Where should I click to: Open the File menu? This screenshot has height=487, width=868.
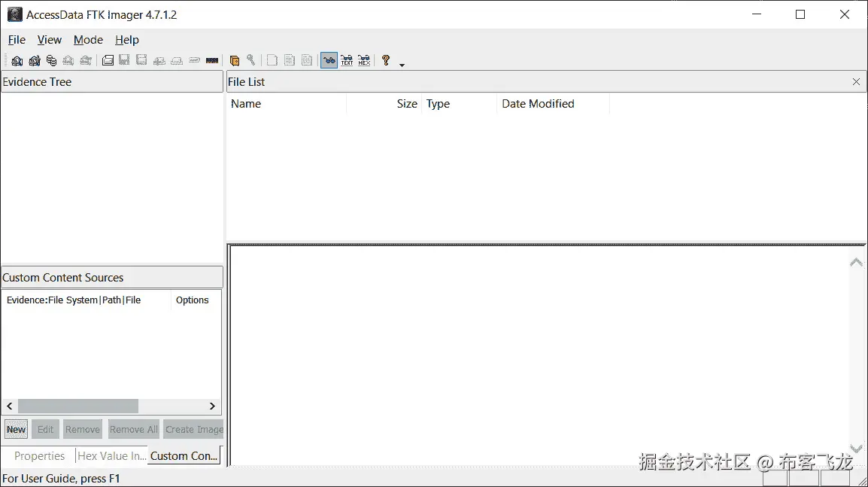(17, 40)
